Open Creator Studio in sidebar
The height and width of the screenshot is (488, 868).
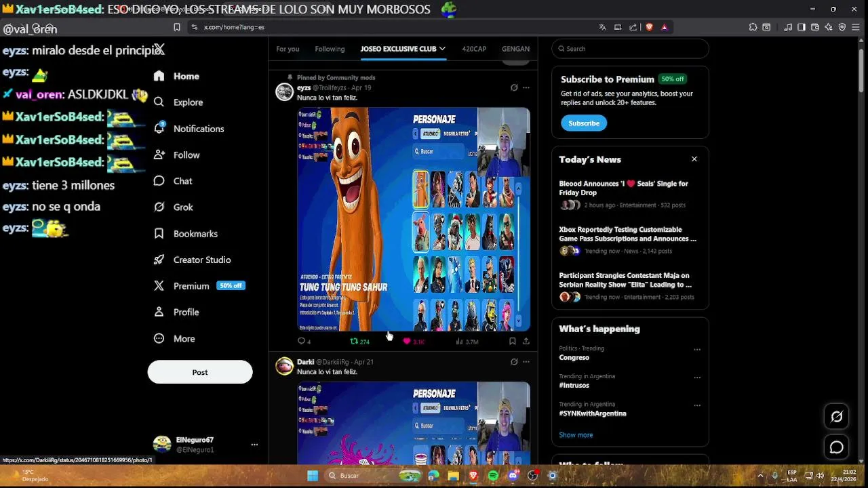pos(193,260)
